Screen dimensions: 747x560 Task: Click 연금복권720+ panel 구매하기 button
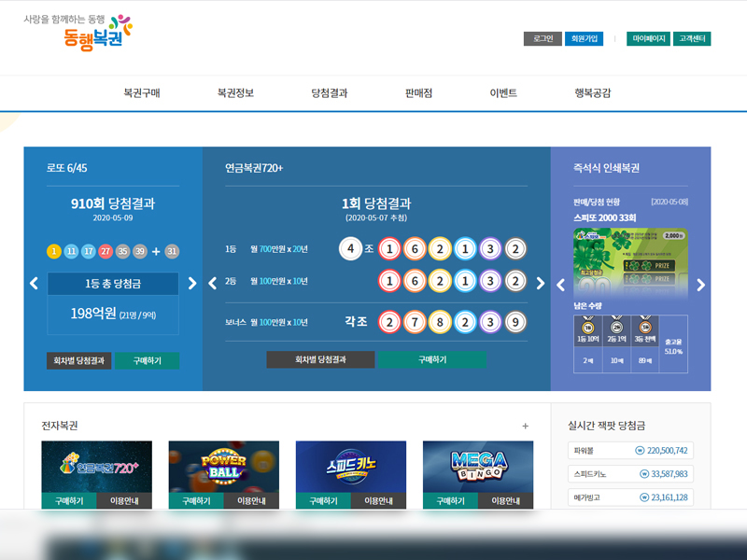tap(432, 359)
